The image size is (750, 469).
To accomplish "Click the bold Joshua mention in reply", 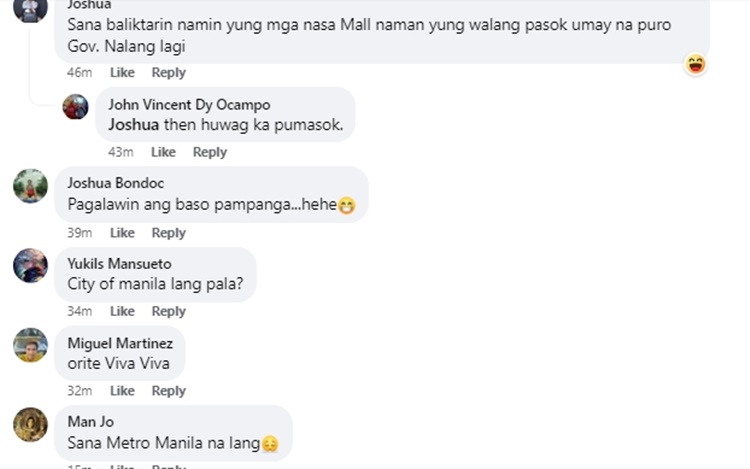I will click(133, 125).
